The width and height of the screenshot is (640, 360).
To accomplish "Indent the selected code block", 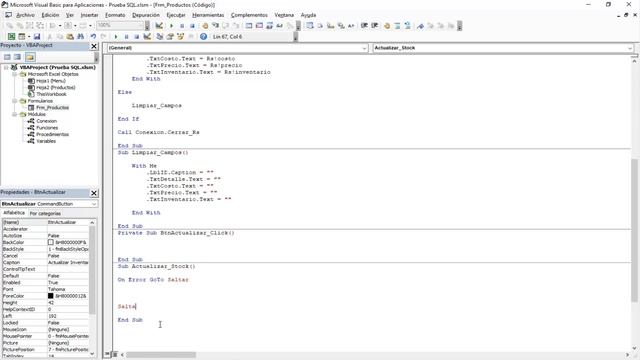I will tap(364, 26).
